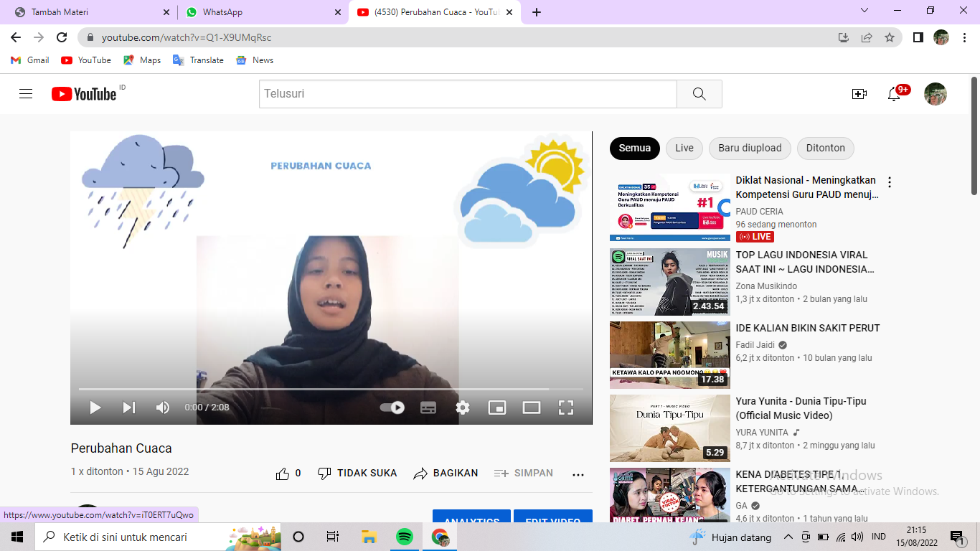Open the hamburger guide menu

click(x=26, y=94)
